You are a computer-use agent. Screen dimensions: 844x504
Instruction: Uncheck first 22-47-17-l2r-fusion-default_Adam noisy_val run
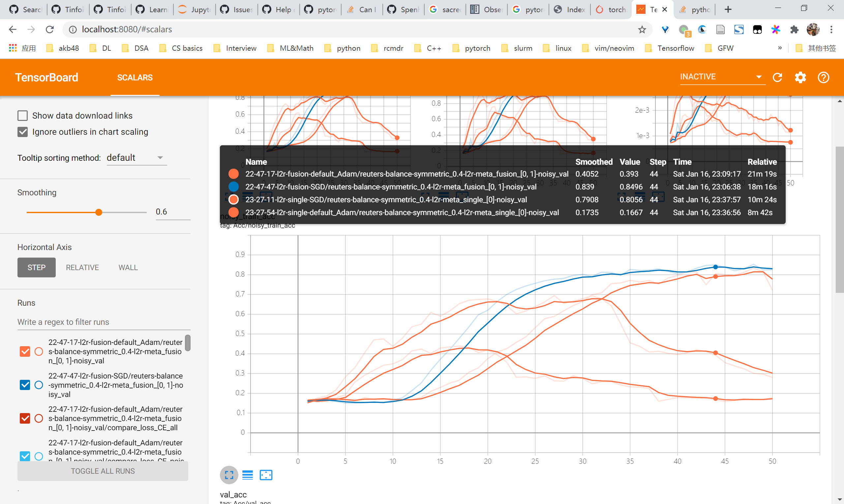coord(25,351)
